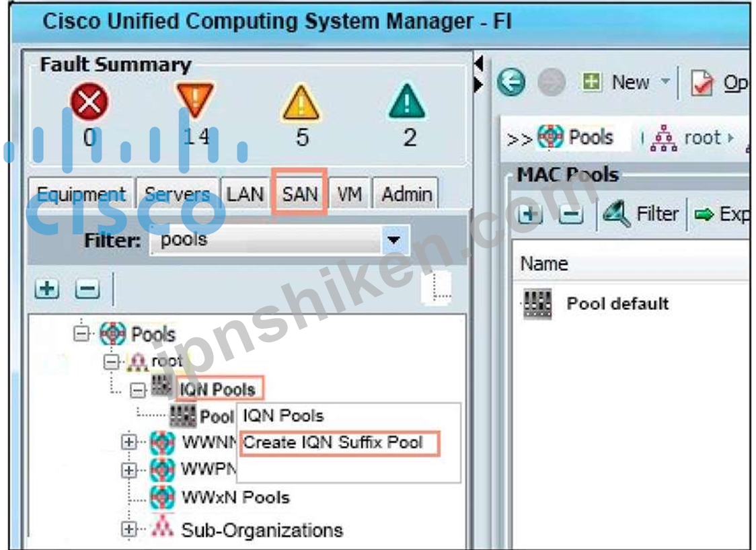Click the WWxN Pools globe icon
The image size is (756, 550).
[x=162, y=498]
